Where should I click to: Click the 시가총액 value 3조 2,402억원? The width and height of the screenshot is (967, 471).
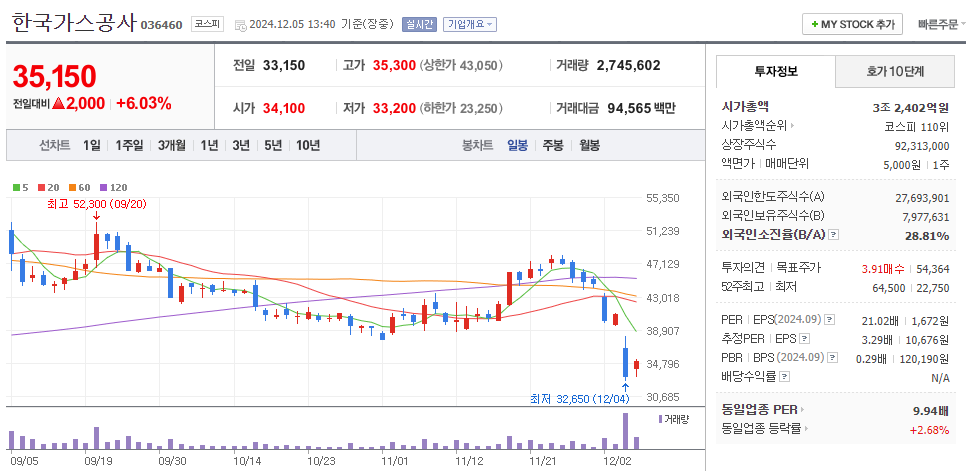click(910, 107)
